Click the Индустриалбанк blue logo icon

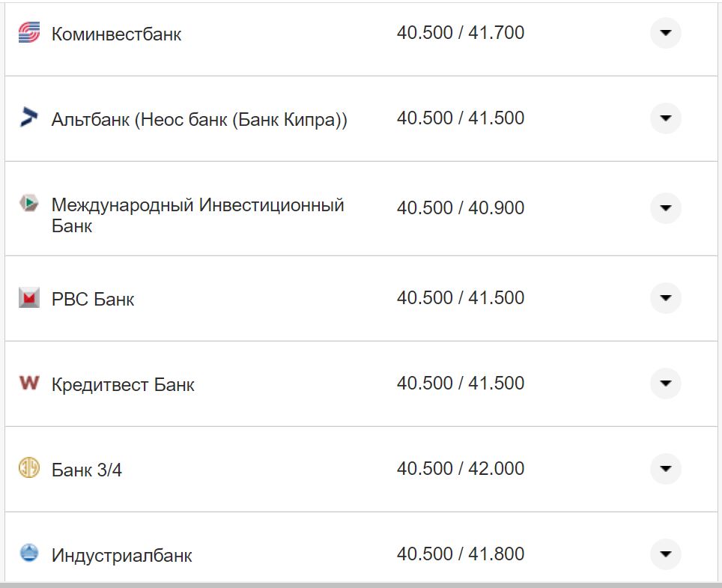tap(28, 554)
